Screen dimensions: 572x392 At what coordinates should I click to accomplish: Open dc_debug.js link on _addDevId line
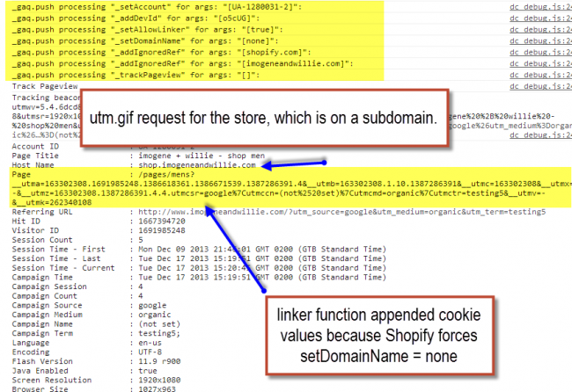coord(540,18)
